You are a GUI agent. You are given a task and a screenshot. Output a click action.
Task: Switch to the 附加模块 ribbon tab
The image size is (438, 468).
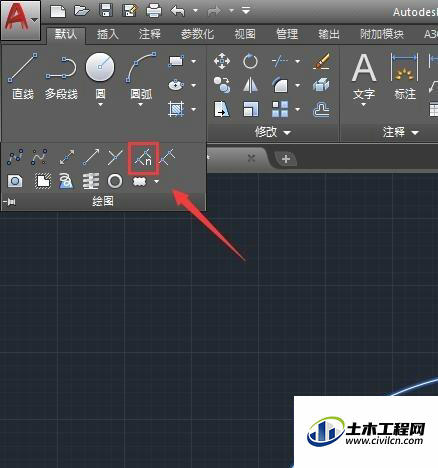pyautogui.click(x=382, y=34)
